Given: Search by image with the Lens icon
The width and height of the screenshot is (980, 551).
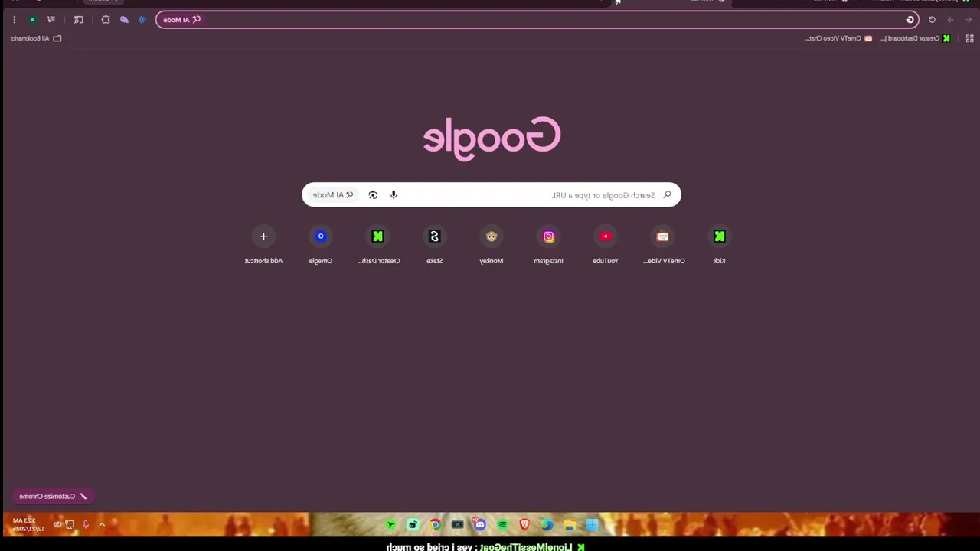Looking at the screenshot, I should [x=373, y=195].
